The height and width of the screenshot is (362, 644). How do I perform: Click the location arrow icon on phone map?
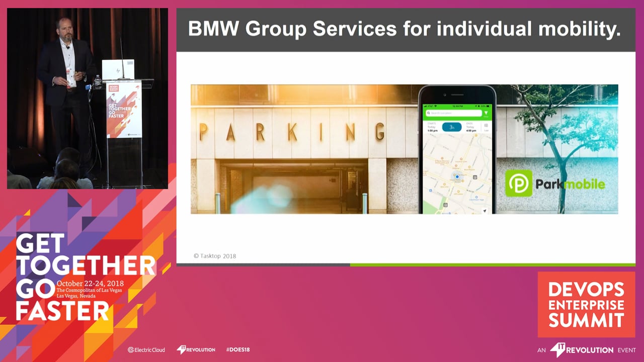pyautogui.click(x=484, y=211)
